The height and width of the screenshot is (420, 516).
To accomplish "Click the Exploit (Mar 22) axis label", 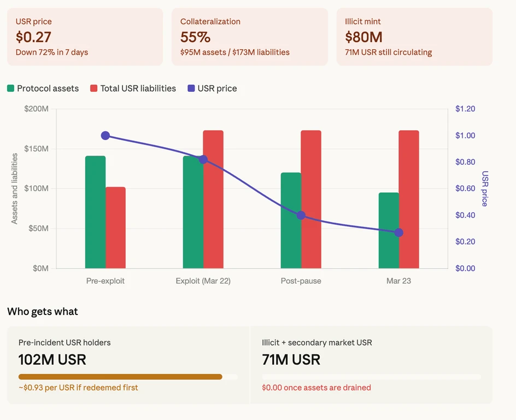I will tap(203, 281).
